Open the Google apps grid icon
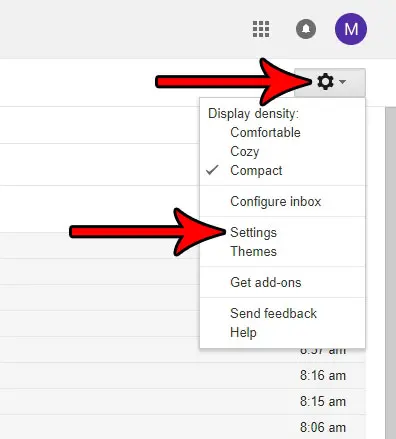Image resolution: width=396 pixels, height=439 pixels. 261,29
